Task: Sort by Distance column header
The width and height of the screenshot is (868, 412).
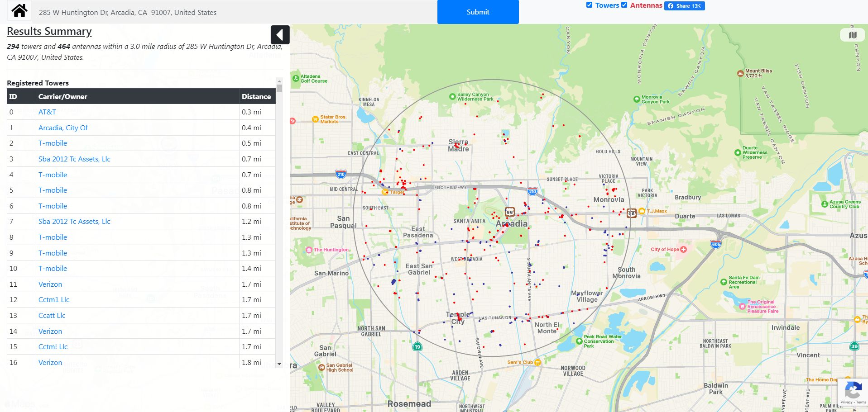Action: pyautogui.click(x=257, y=96)
